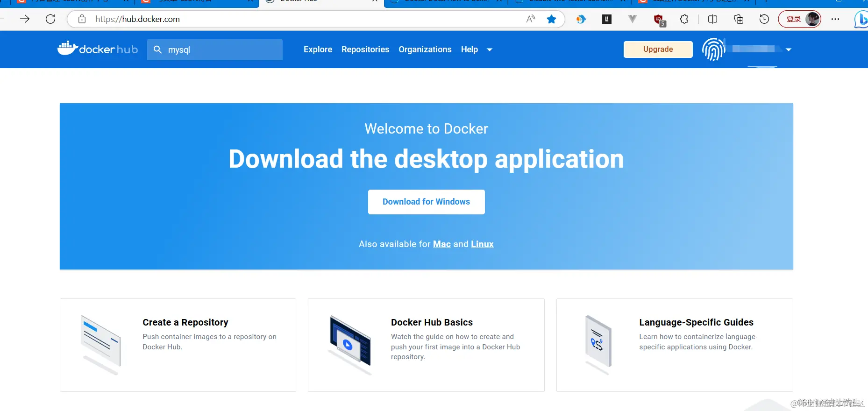Follow the Linux download link
The image size is (868, 411).
point(482,244)
